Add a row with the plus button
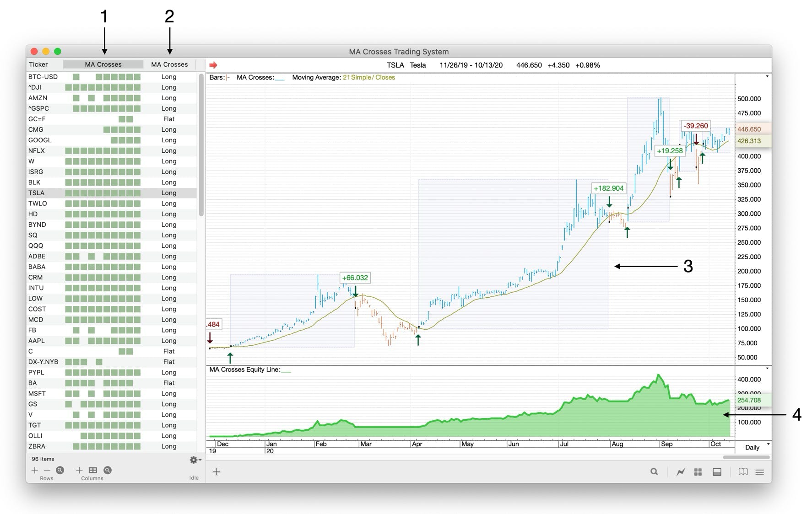Screen dimensions: 812x514 click(35, 470)
